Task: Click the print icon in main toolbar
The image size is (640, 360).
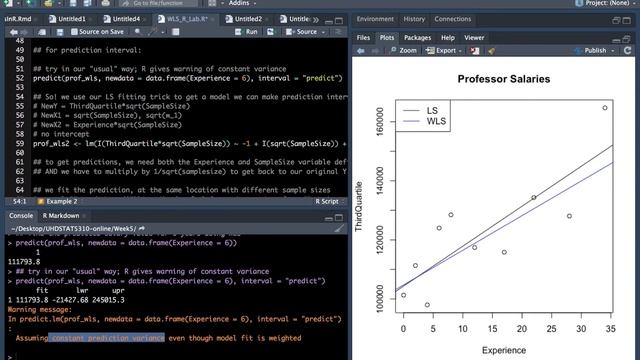Action: point(105,3)
